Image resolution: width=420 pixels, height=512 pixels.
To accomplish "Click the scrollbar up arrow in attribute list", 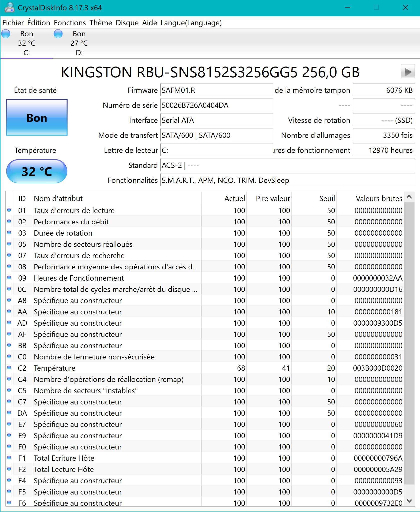I will click(409, 197).
